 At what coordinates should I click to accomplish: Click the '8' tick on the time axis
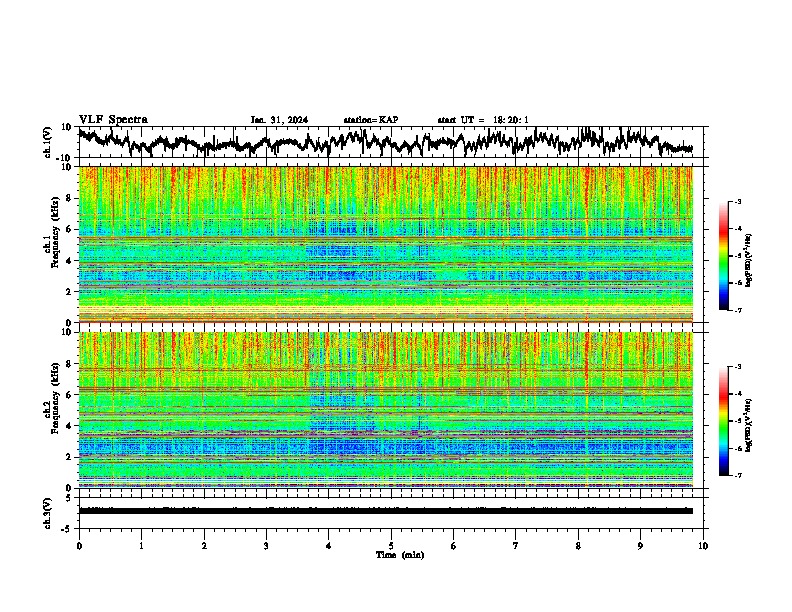(x=578, y=546)
